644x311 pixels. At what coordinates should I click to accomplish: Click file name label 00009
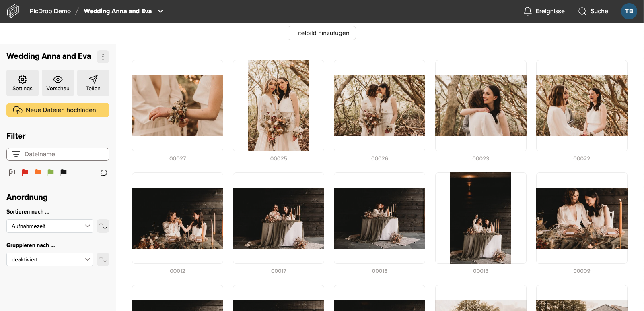click(582, 271)
